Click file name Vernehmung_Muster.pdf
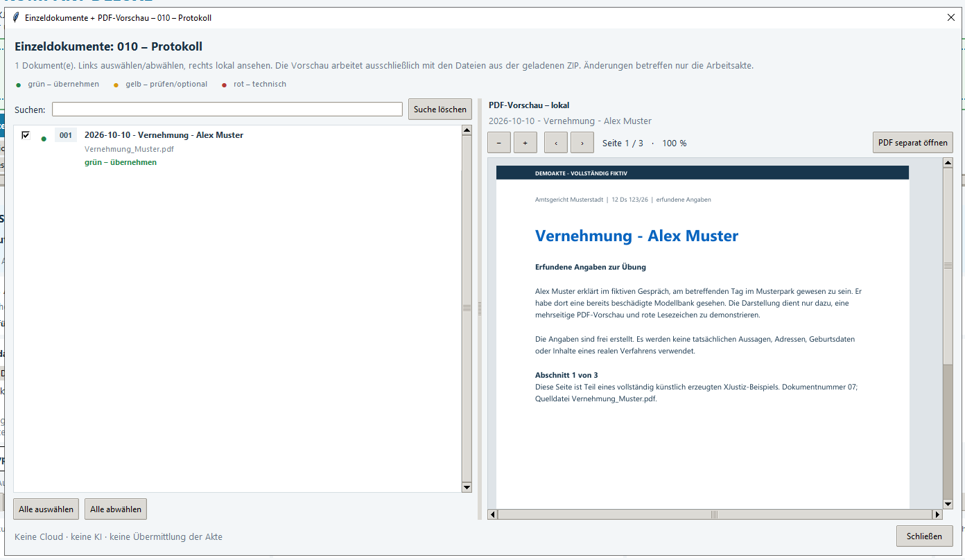The image size is (965, 560). tap(129, 149)
